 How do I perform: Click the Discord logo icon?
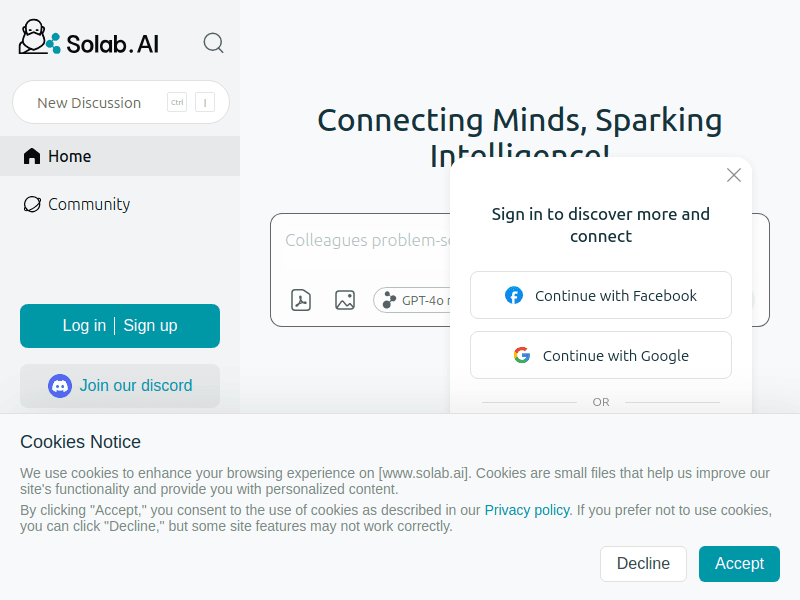click(x=60, y=386)
